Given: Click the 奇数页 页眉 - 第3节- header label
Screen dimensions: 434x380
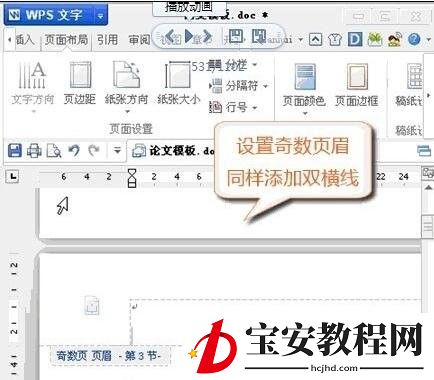Looking at the screenshot, I should (x=109, y=356).
